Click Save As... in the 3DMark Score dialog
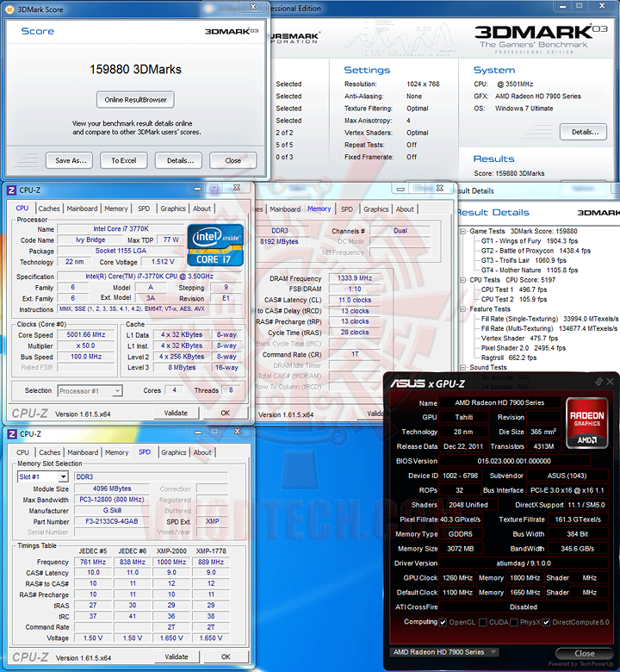 pyautogui.click(x=71, y=161)
